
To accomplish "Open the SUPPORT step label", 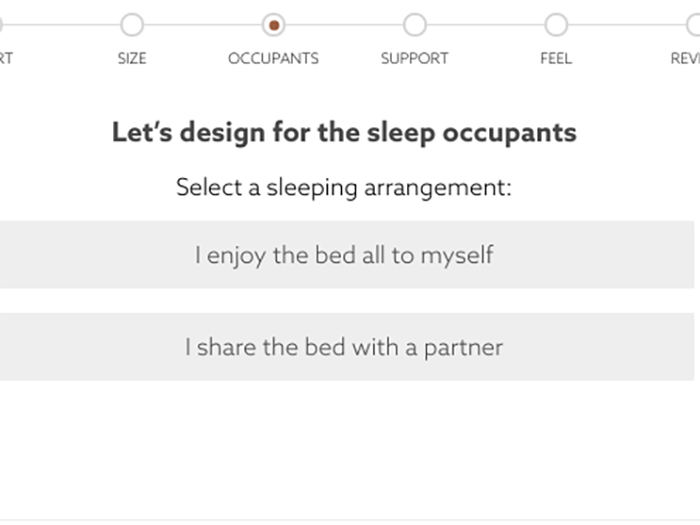I will [414, 58].
